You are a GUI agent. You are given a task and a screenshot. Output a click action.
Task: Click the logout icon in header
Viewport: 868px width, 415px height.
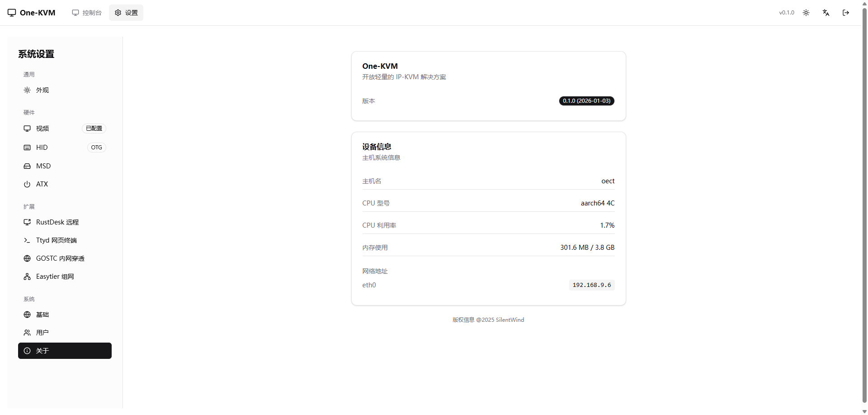click(x=846, y=13)
